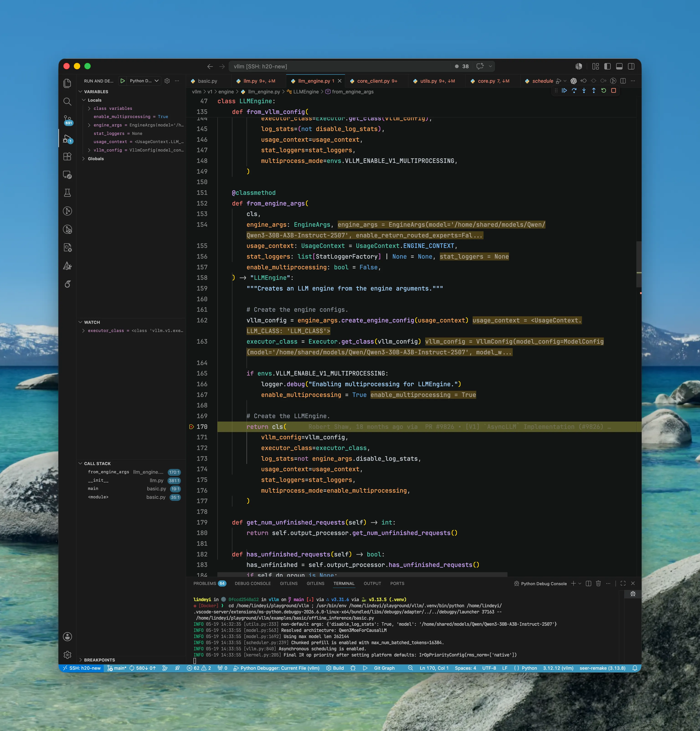Open the Extensions view in activity bar
The image size is (700, 731).
pos(67,156)
